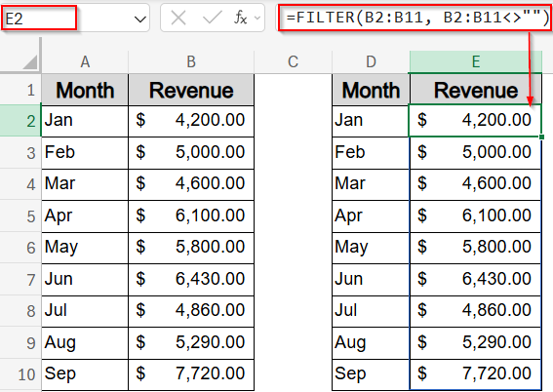
Task: Select the Jun cell in column D
Action: click(x=371, y=279)
